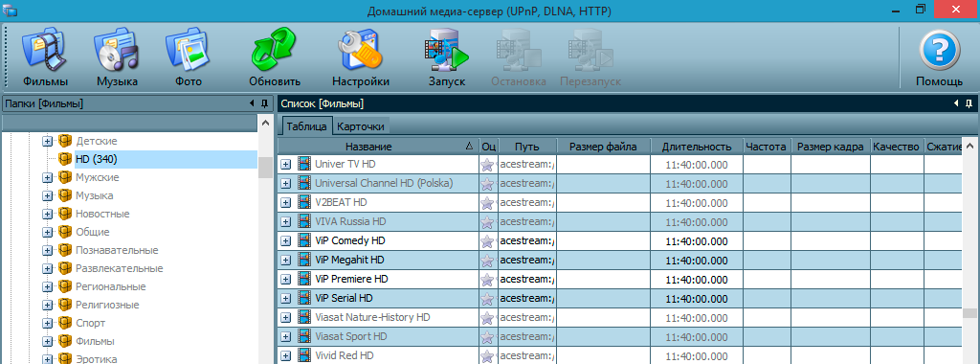Open Настройки settings icon
This screenshot has width=980, height=364.
point(361,49)
